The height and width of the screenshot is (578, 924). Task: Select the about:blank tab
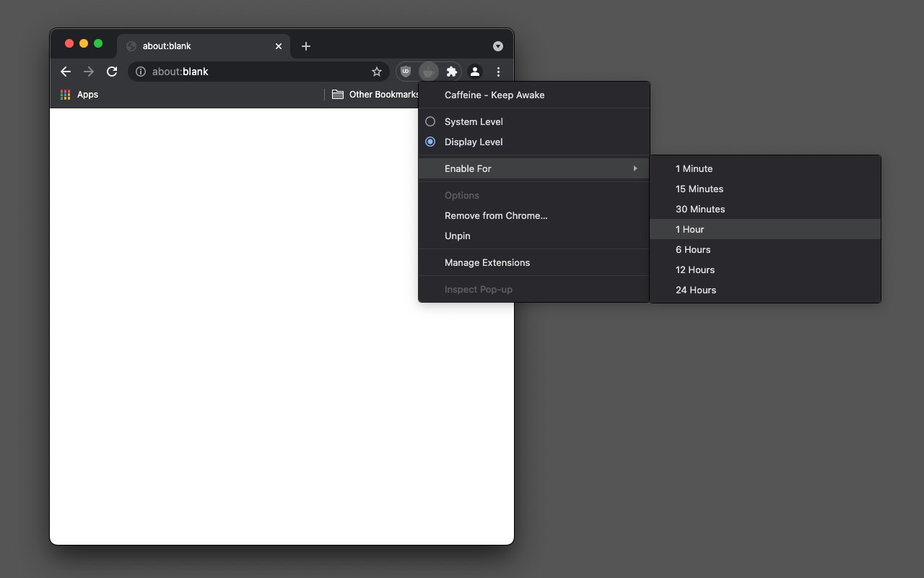(x=204, y=46)
